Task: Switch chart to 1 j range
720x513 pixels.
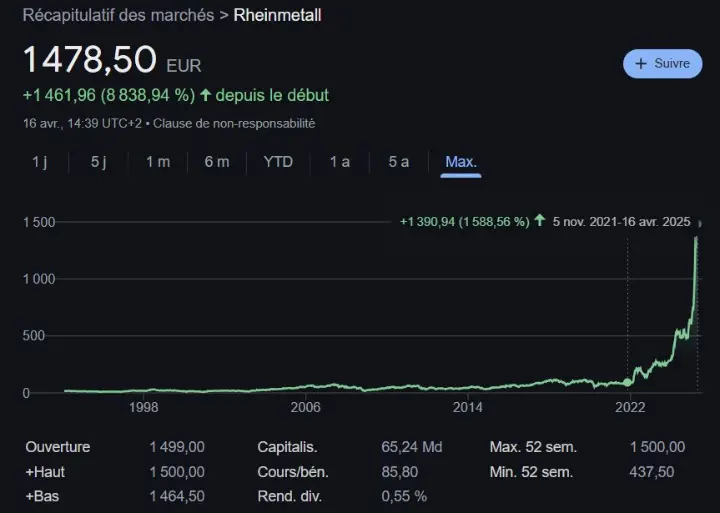Action: tap(39, 162)
